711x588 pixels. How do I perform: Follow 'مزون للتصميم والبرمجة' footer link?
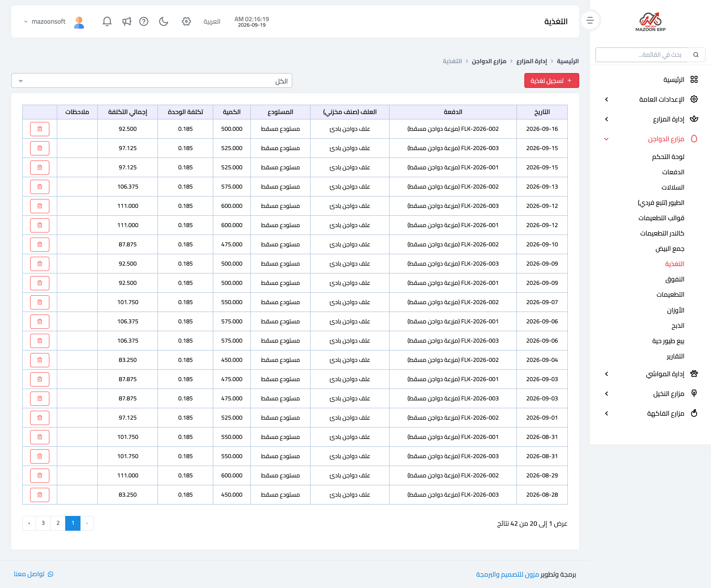(x=507, y=574)
